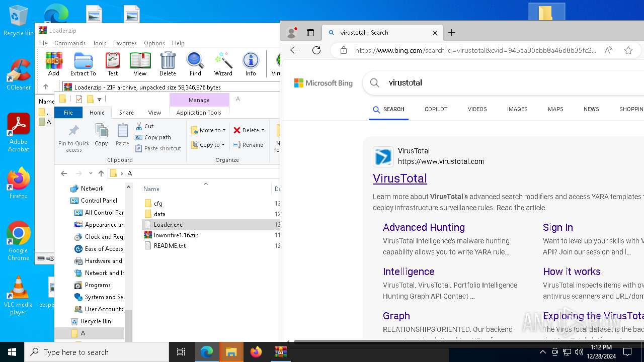
Task: Click Explorer's Up directory arrow
Action: 101,173
